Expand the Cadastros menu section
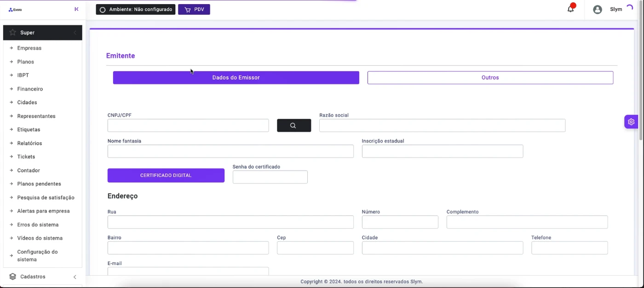The image size is (644, 288). coord(75,276)
